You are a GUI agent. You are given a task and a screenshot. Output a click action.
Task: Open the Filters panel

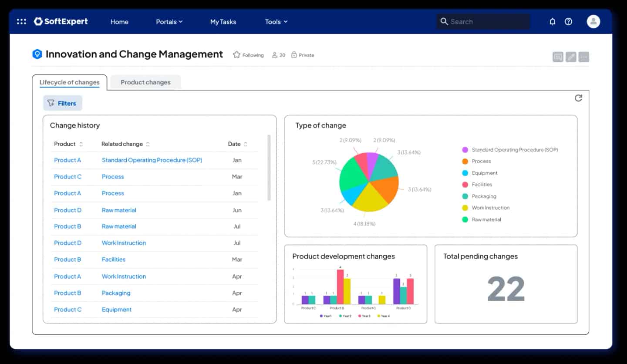(x=62, y=103)
